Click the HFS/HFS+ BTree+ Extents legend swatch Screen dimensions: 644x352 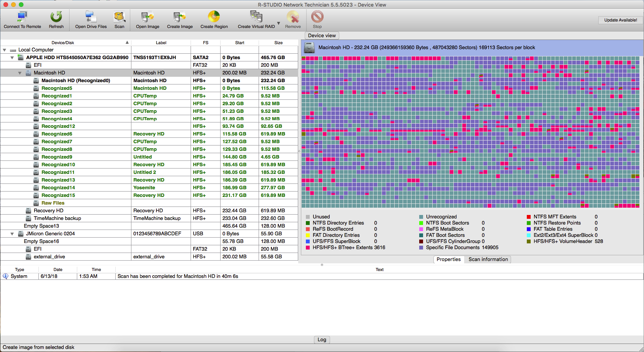coord(308,248)
